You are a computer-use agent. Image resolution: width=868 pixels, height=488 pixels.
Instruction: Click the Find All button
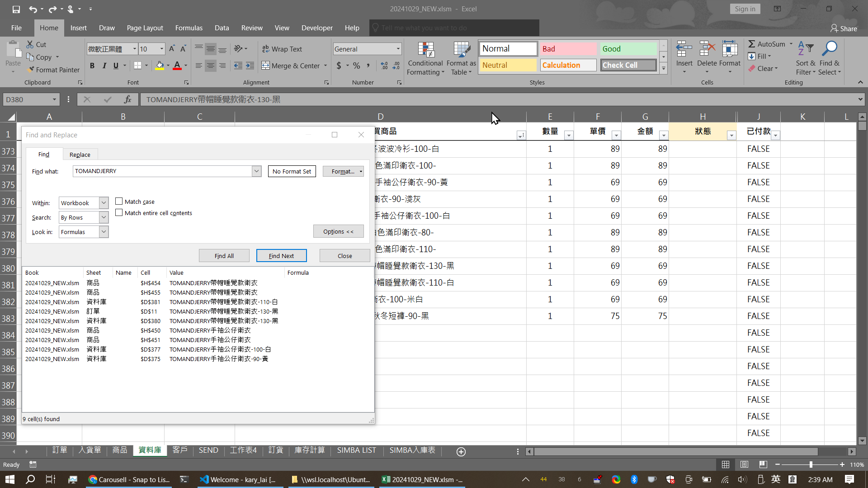(224, 256)
